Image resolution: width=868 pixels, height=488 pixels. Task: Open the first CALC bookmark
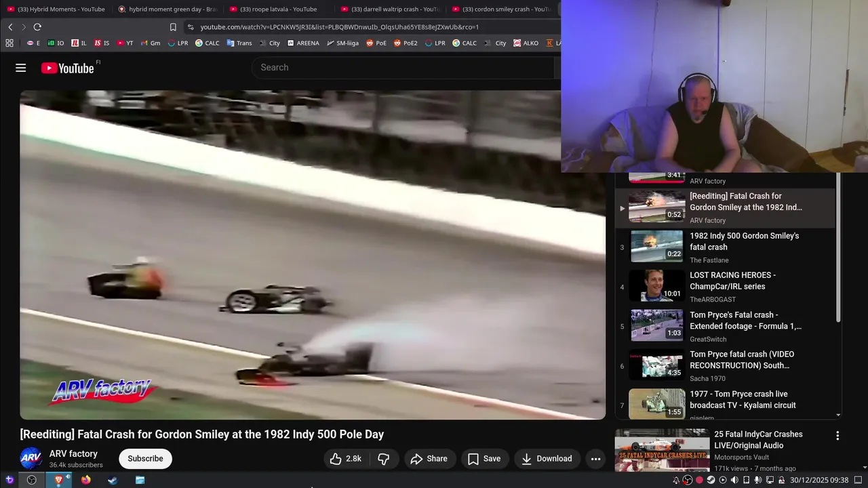click(x=208, y=43)
